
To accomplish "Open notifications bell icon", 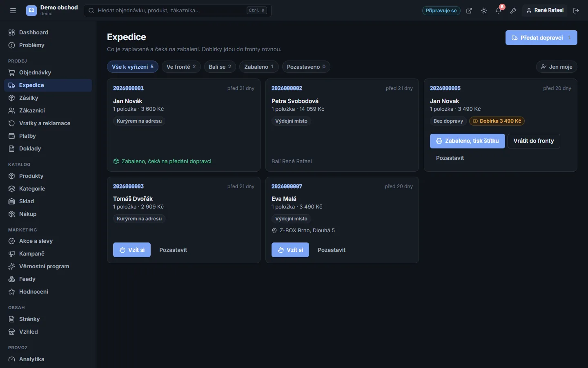I will [x=499, y=11].
